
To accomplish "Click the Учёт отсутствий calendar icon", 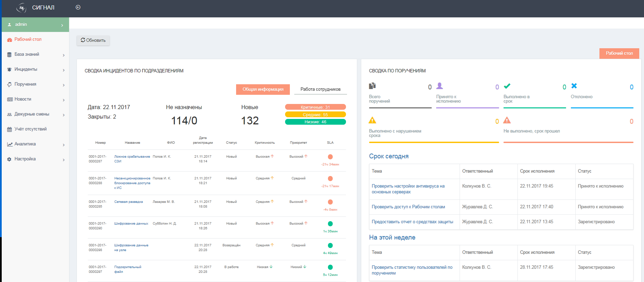I will click(x=10, y=129).
